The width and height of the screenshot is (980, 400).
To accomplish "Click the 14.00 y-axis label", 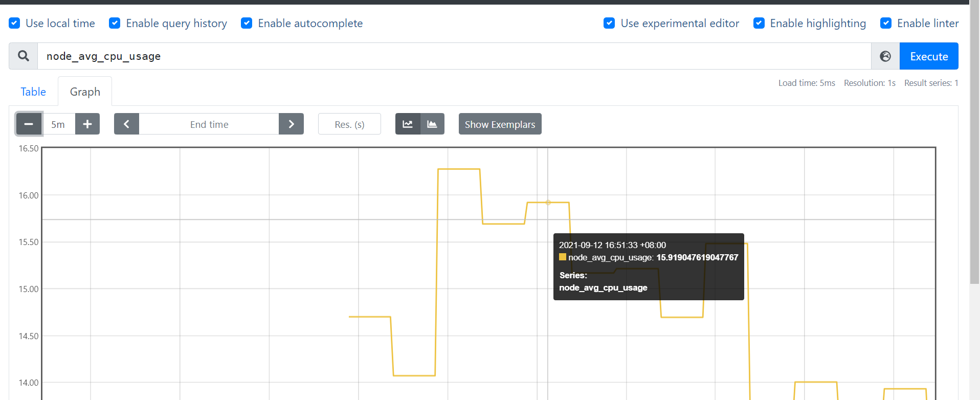I will tap(29, 383).
